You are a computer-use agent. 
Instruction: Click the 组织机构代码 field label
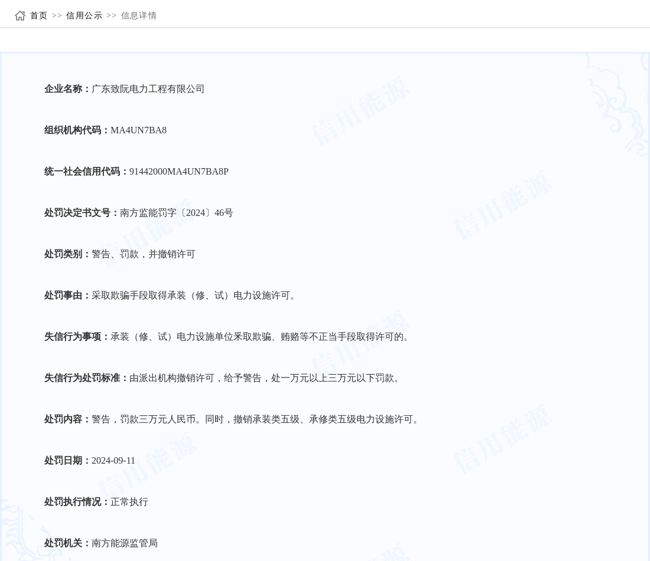click(x=76, y=130)
